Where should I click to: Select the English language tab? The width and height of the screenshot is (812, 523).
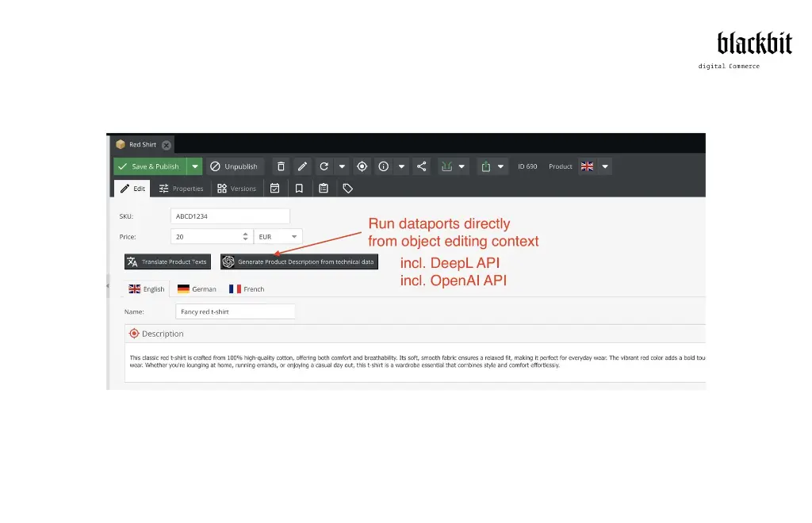147,289
